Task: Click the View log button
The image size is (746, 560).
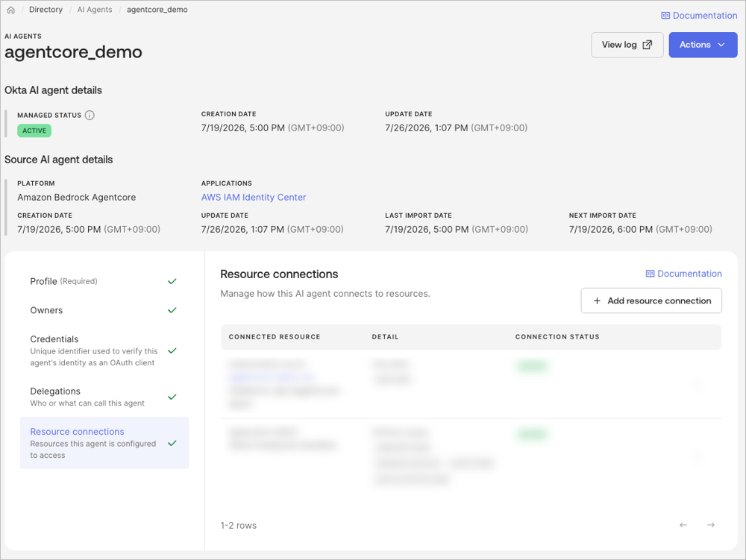Action: click(627, 45)
